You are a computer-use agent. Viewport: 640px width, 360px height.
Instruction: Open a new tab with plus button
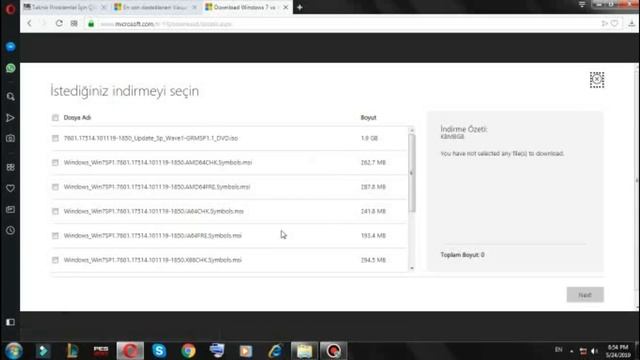300,7
